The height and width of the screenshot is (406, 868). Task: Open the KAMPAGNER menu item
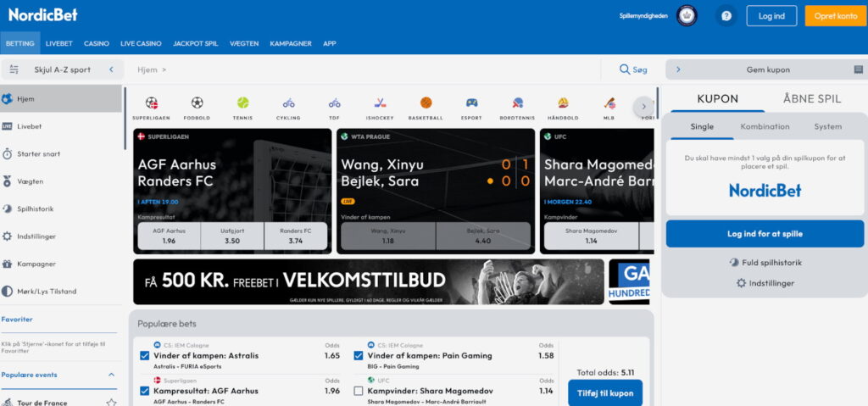pyautogui.click(x=291, y=43)
